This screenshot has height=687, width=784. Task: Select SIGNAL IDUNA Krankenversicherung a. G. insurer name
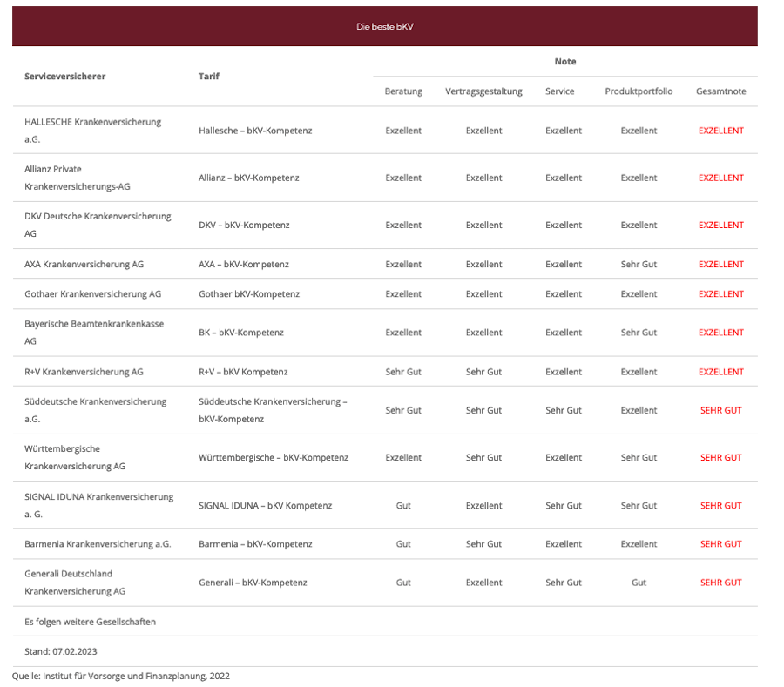[x=99, y=505]
